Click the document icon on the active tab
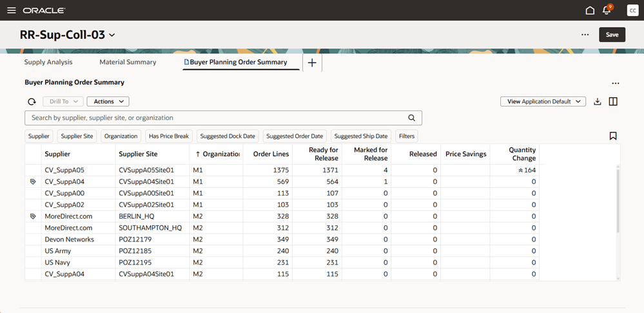 (x=186, y=63)
